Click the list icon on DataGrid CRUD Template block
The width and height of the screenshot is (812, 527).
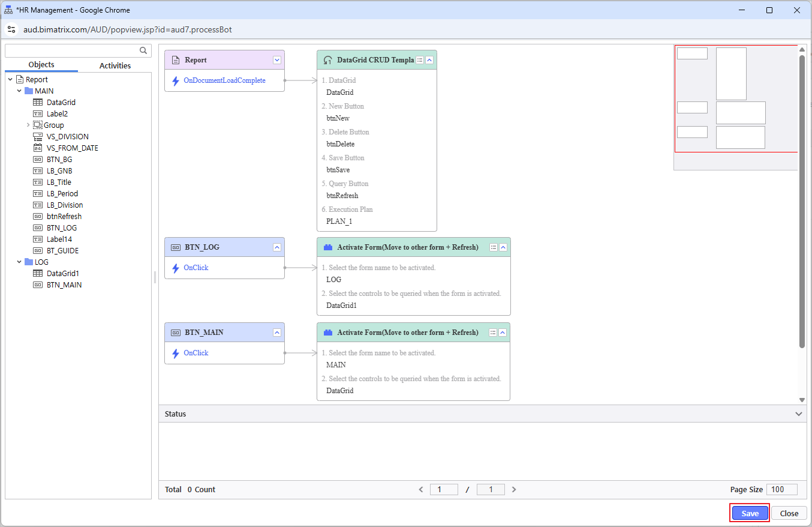[420, 60]
